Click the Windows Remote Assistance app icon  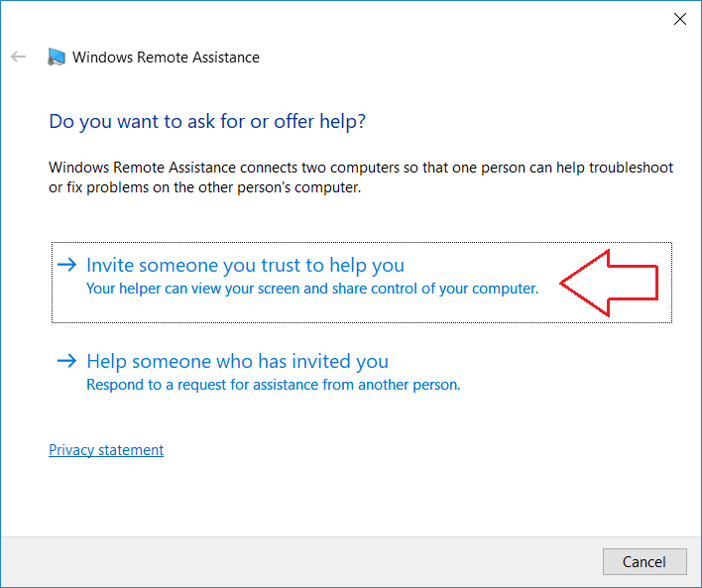coord(57,57)
